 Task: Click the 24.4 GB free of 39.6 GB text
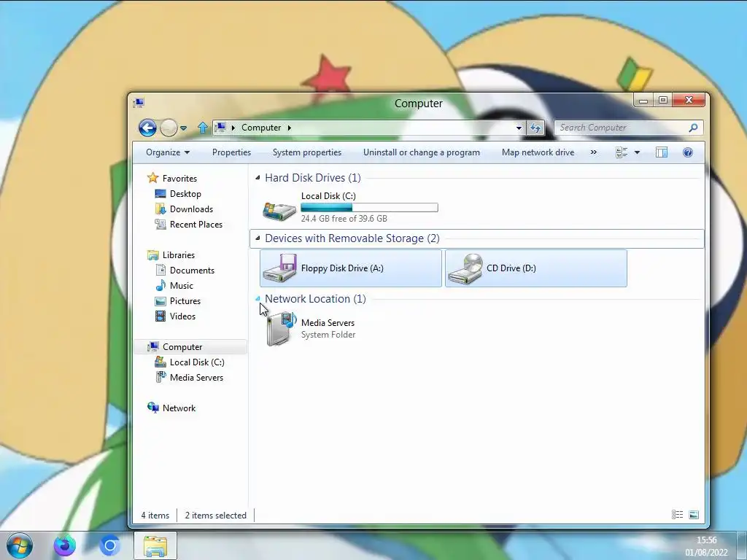(344, 219)
